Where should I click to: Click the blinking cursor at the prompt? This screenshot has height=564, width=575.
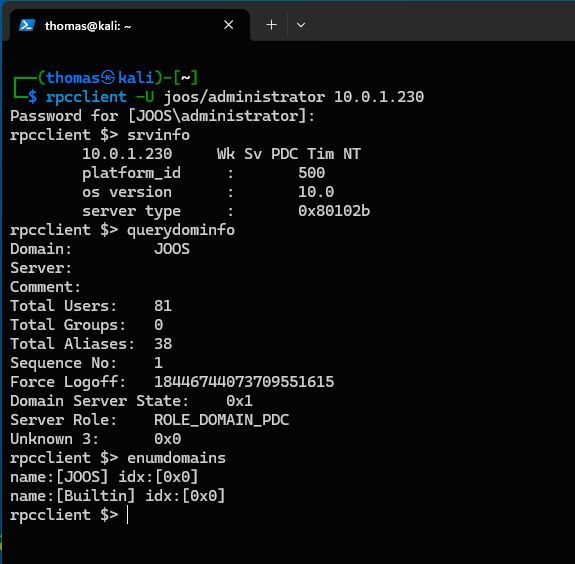click(x=128, y=515)
